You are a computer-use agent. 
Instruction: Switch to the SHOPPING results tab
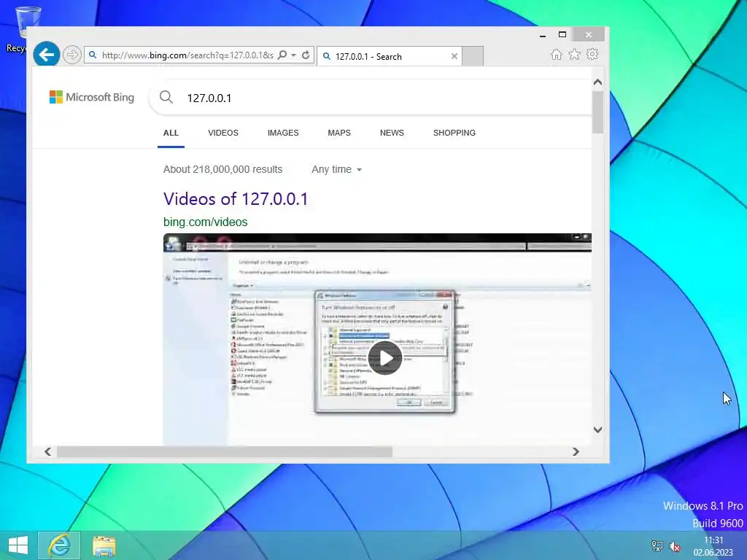(x=454, y=133)
